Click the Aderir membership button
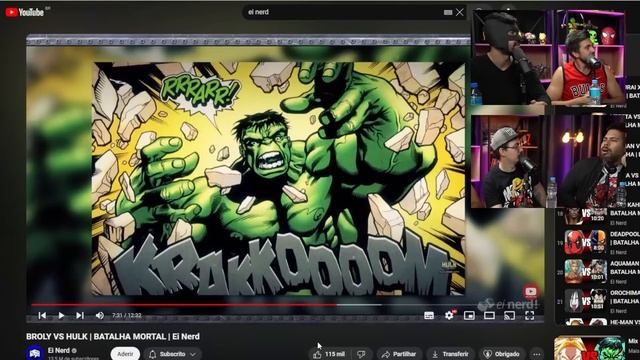The width and height of the screenshot is (640, 360). [x=125, y=354]
